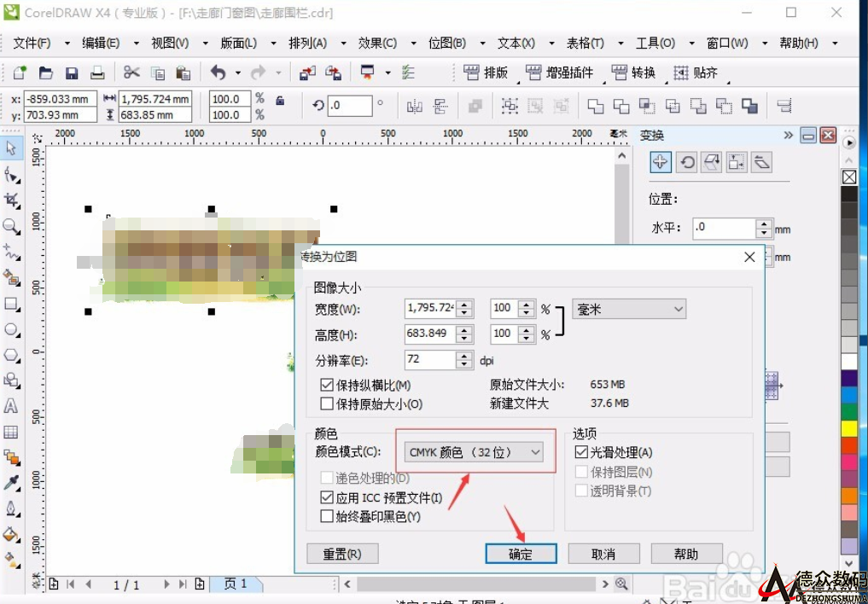Save the document with floppy icon
The height and width of the screenshot is (604, 868).
72,73
